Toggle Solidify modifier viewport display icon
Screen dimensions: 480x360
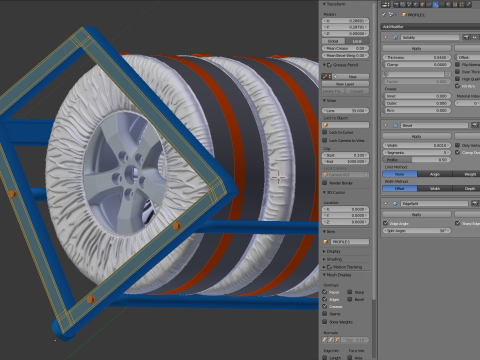click(474, 37)
